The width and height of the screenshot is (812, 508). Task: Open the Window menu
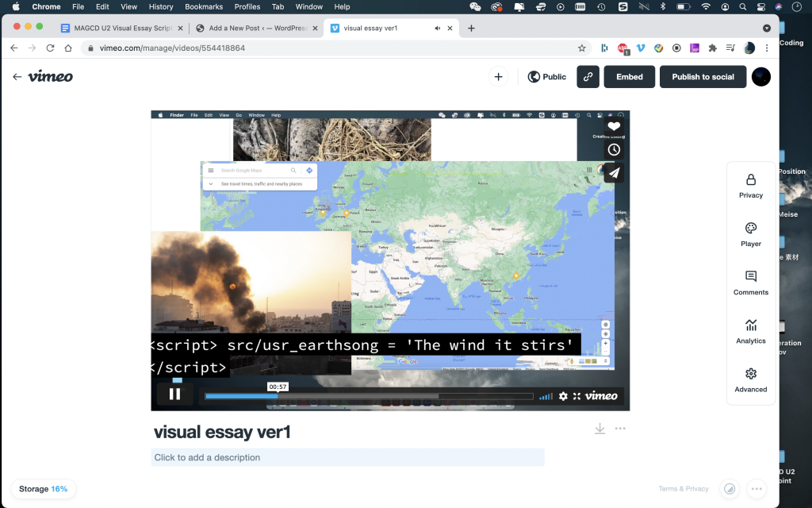[x=308, y=6]
